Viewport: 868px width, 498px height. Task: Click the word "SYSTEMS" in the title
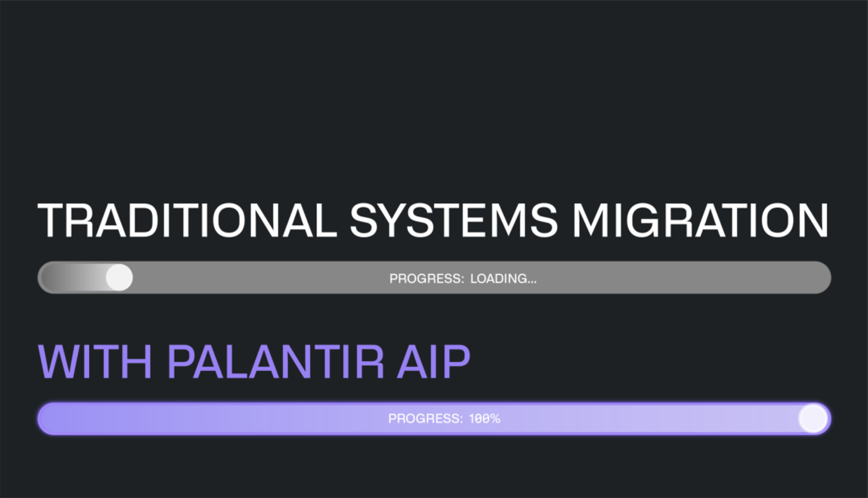pos(454,220)
